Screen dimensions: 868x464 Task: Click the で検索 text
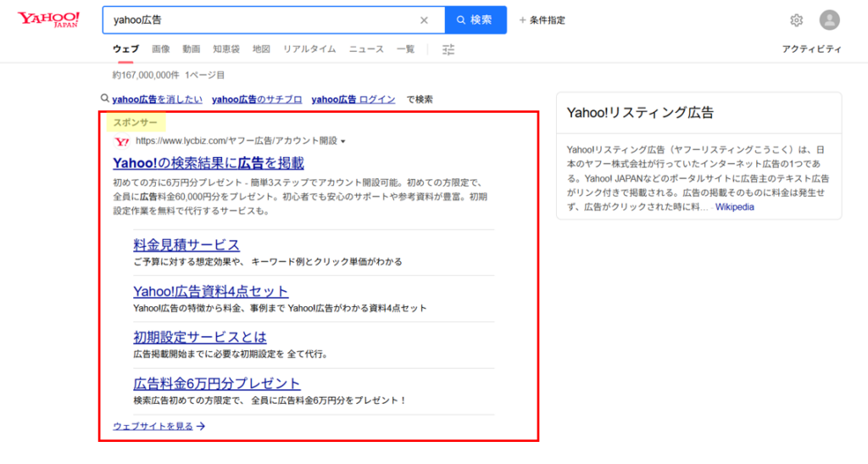click(x=420, y=99)
